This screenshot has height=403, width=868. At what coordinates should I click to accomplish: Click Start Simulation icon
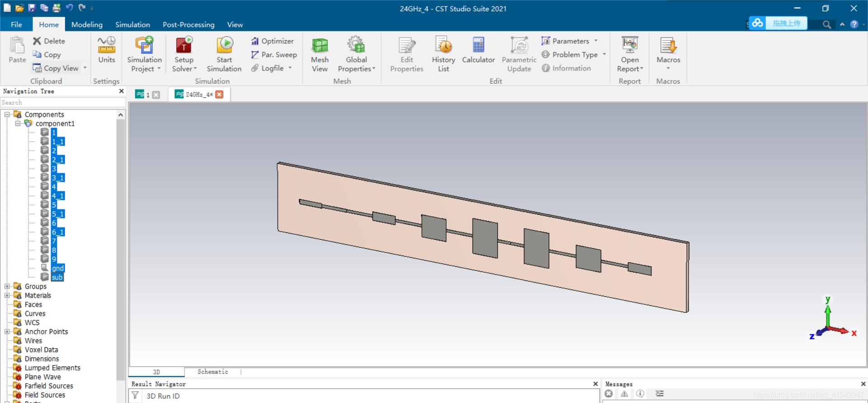(x=224, y=45)
